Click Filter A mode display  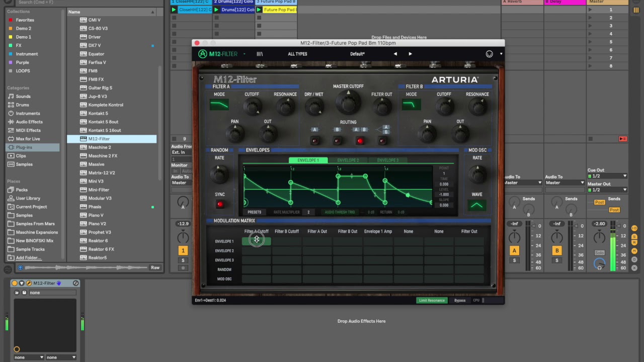219,105
